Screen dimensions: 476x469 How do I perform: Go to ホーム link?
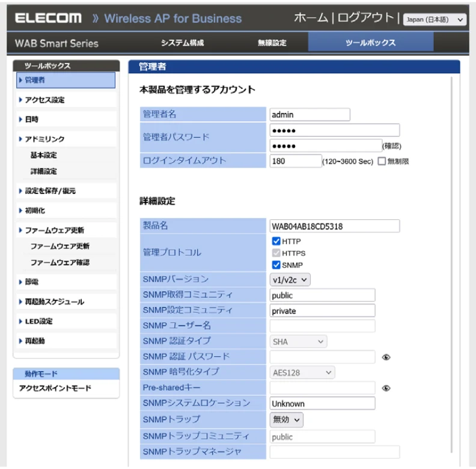coord(311,18)
